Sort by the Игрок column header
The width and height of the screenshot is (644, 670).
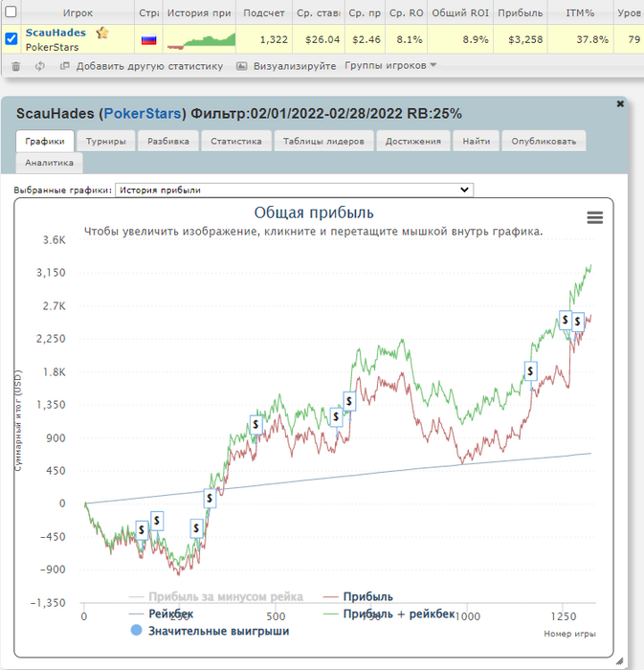(78, 12)
